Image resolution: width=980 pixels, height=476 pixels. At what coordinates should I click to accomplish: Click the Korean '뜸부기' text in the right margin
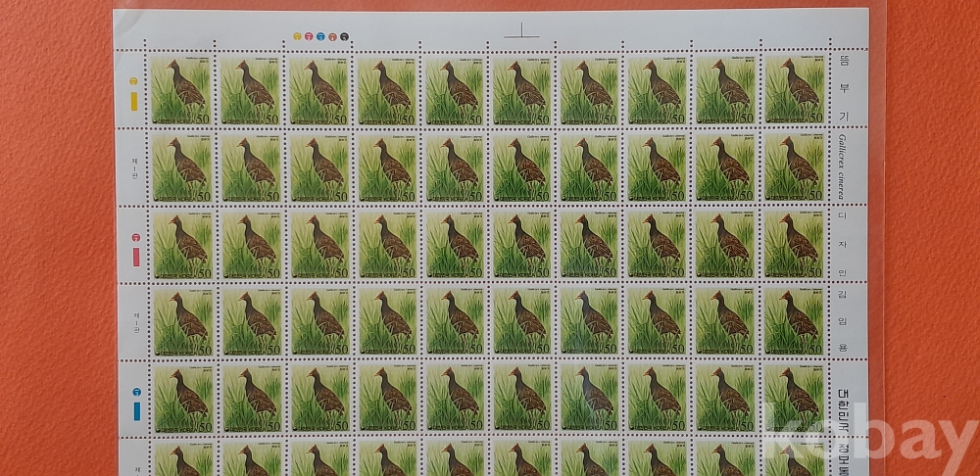[843, 88]
